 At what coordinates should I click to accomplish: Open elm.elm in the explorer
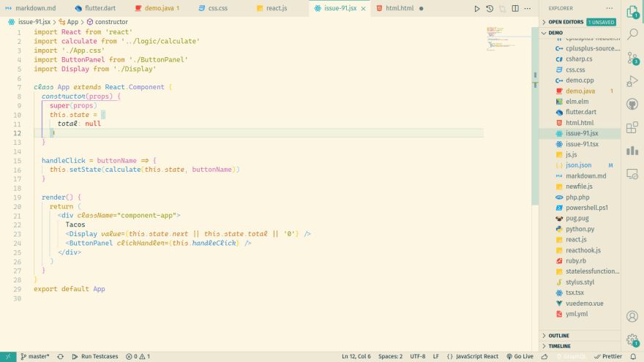[580, 102]
